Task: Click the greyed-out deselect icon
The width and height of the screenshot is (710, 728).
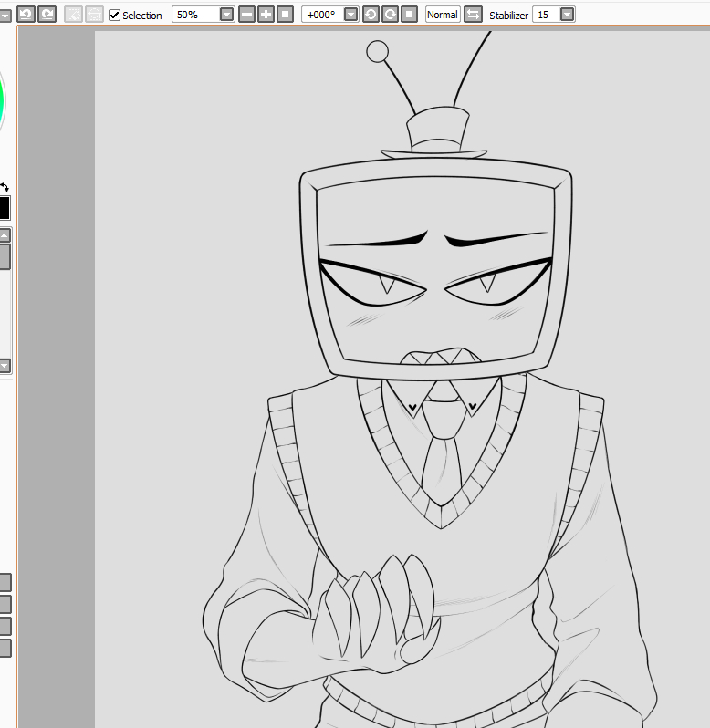Action: click(x=73, y=15)
